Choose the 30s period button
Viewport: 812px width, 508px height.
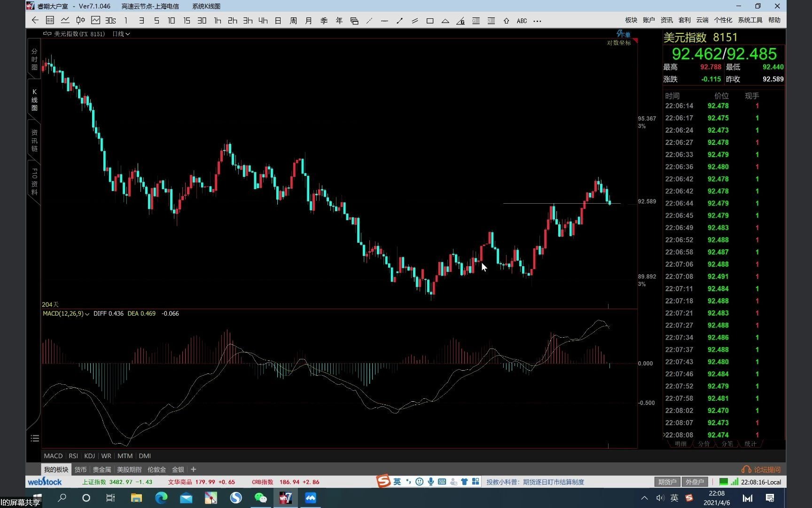(110, 21)
